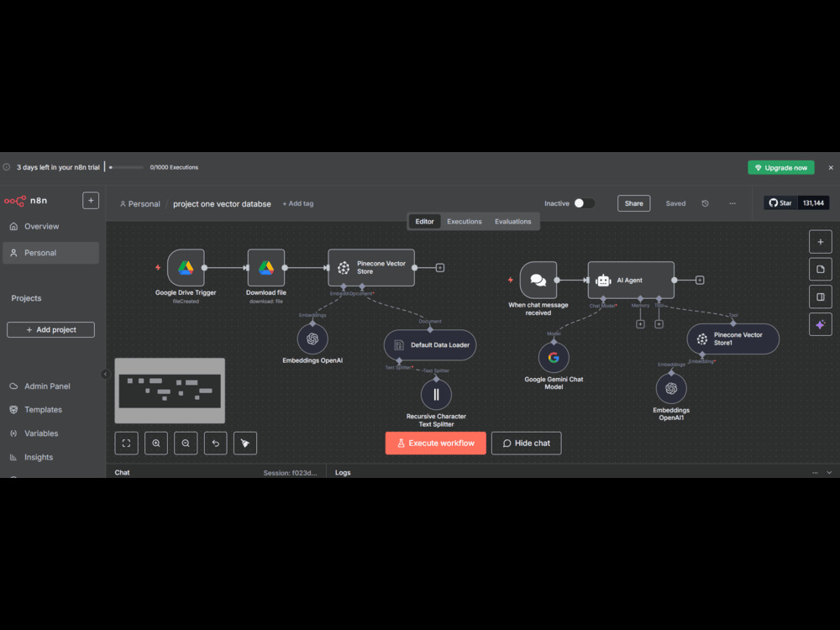Switch to the Evaluations tab
The height and width of the screenshot is (630, 840).
point(512,221)
